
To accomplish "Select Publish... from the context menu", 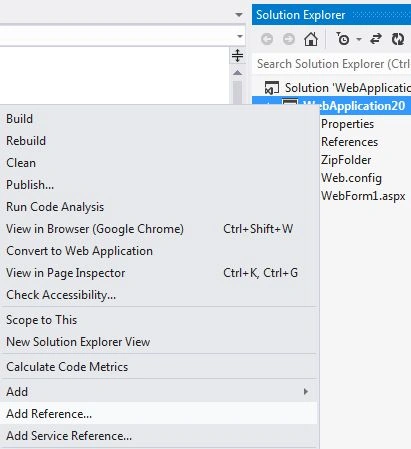I will (x=158, y=185).
